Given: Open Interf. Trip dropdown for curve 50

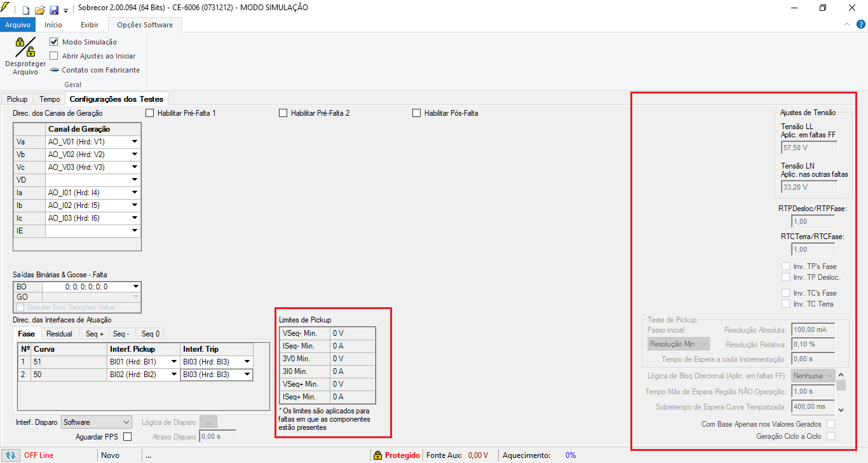Looking at the screenshot, I should 247,375.
